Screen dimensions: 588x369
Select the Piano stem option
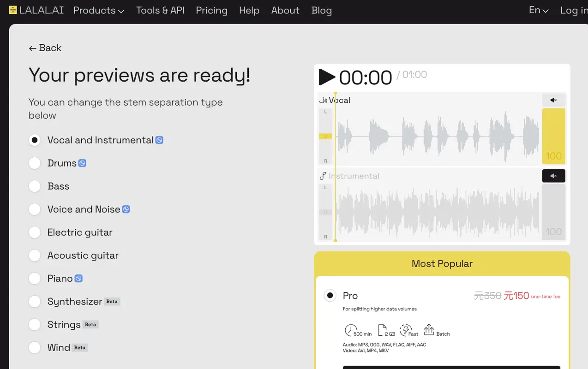point(35,278)
